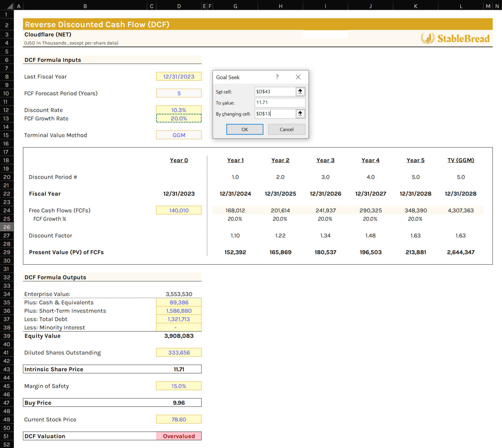Screen dimensions: 502x448
Task: Edit the To value field
Action: tap(279, 102)
